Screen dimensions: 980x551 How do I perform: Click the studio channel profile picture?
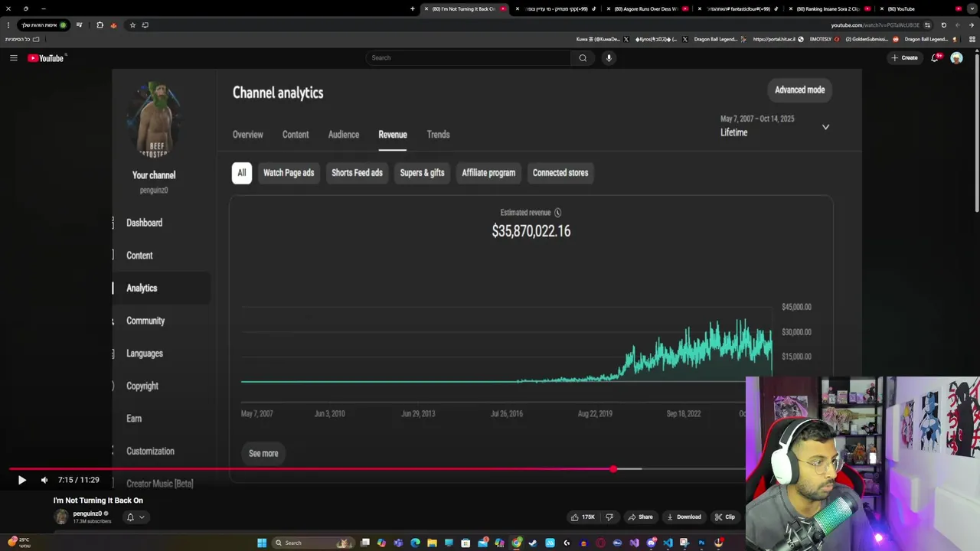click(154, 121)
